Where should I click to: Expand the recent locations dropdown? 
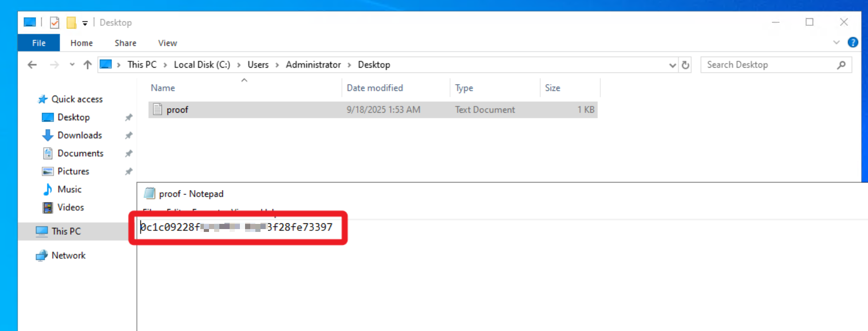[72, 65]
